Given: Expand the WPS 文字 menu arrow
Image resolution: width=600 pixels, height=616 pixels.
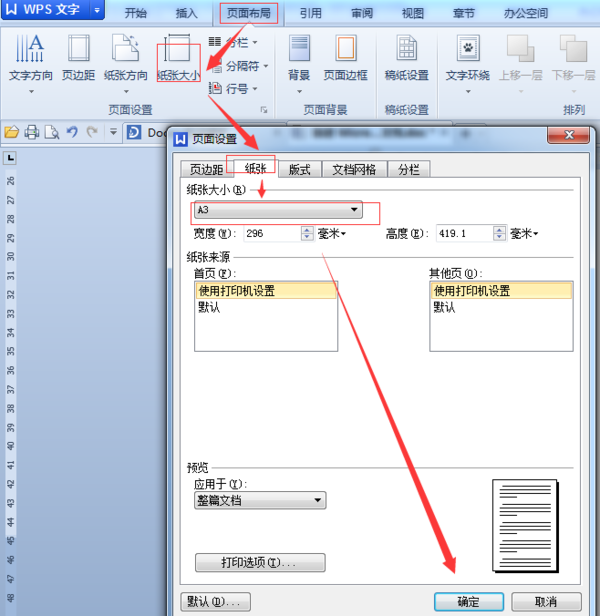Looking at the screenshot, I should tap(97, 10).
